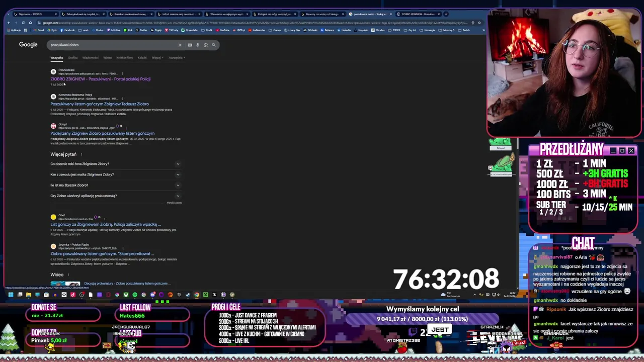Viewport: 644px width, 362px height.
Task: Select the Wiadomości search tab
Action: pos(91,58)
